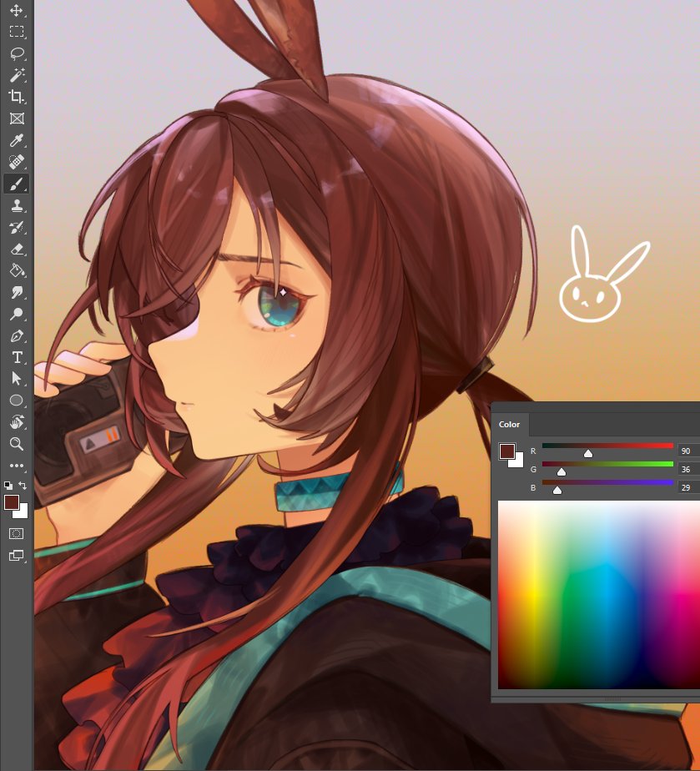Reset to default foreground and background colors

[x=8, y=486]
